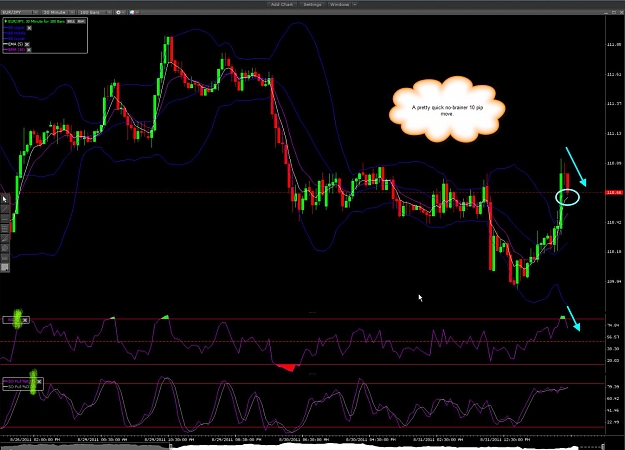Screen dimensions: 625x450
Task: Click the SELL button in chart legend
Action: 71,22
